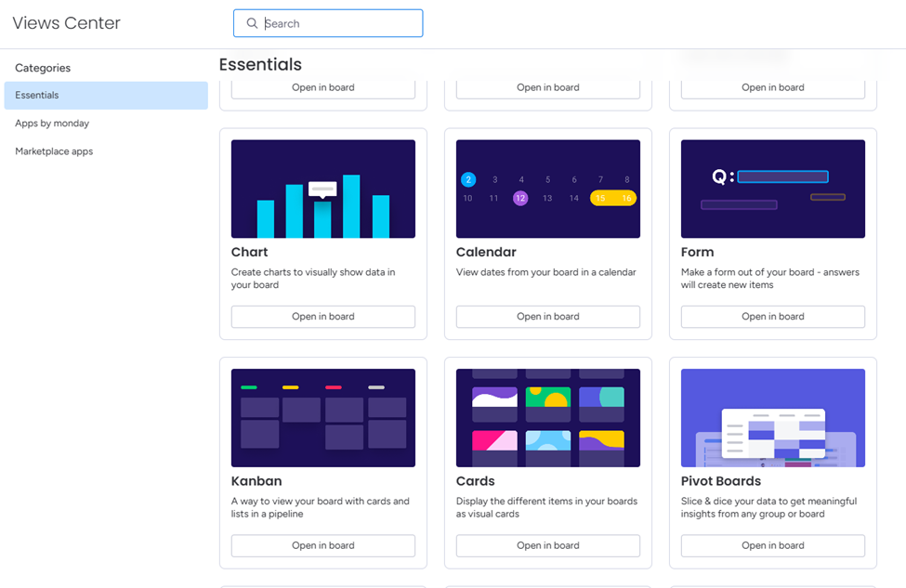Open Cards view in board
906x588 pixels.
(547, 545)
